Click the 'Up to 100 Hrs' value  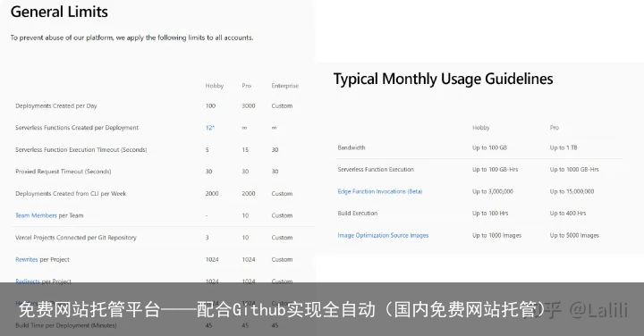point(490,213)
